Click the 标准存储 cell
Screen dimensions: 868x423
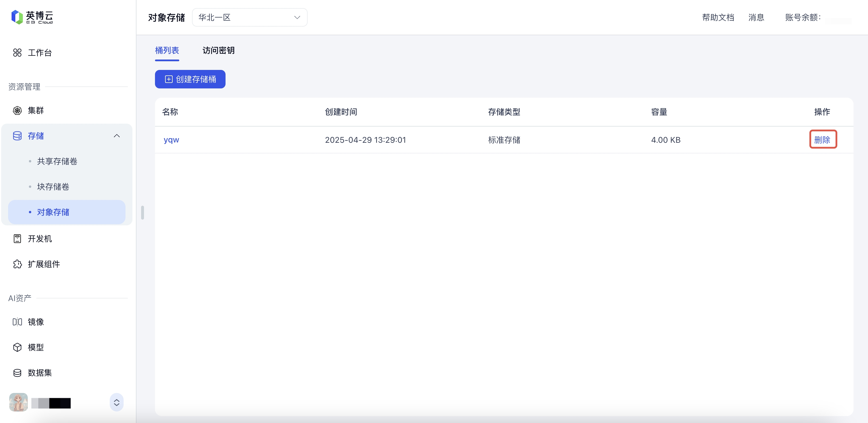(504, 140)
